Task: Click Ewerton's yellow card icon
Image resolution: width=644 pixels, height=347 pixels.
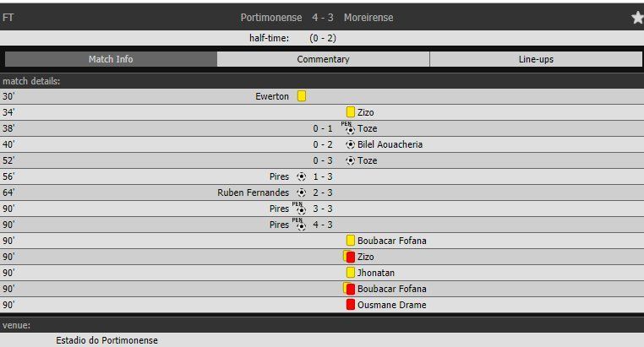Action: tap(302, 96)
